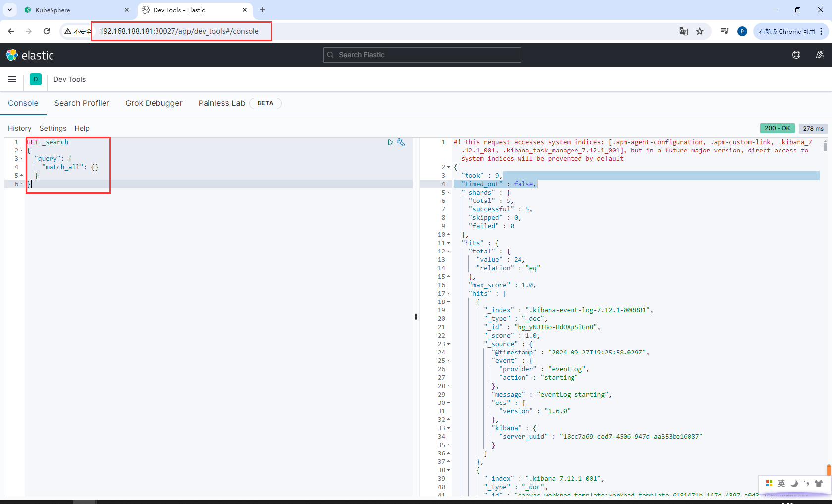Image resolution: width=832 pixels, height=504 pixels.
Task: Close the Dev Tools - Elastic tab
Action: pyautogui.click(x=245, y=10)
